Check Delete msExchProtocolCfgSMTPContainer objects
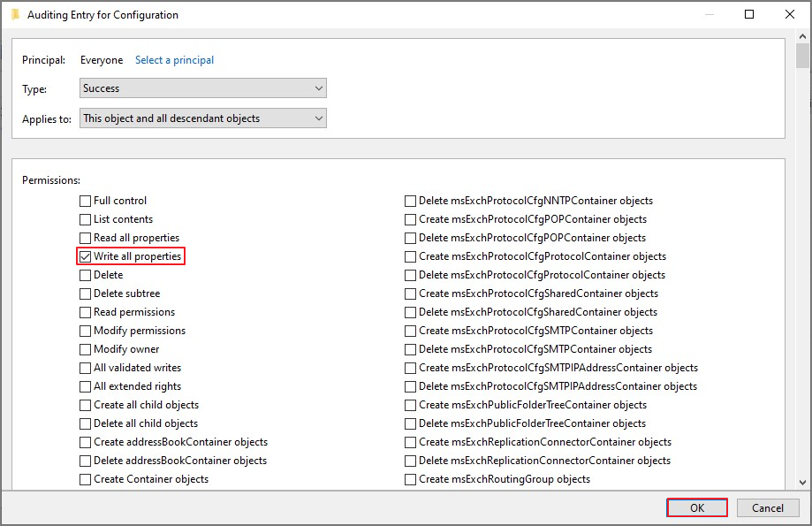Viewport: 812px width, 526px height. [411, 349]
